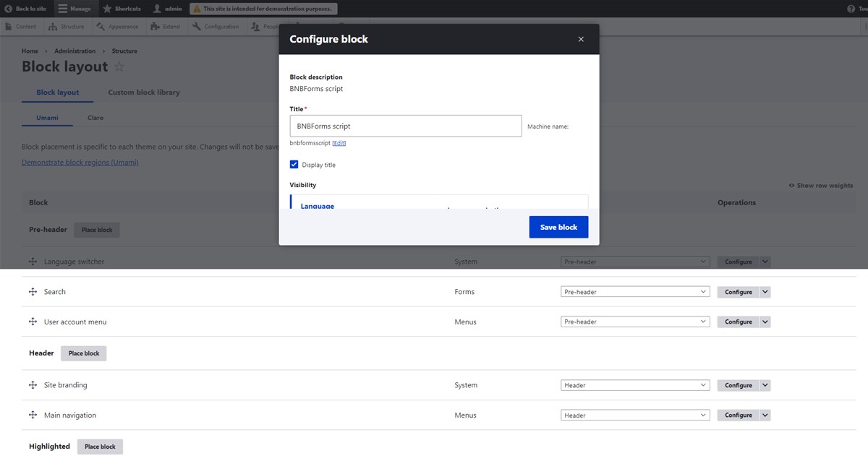Close the Configure block dialog
This screenshot has height=461, width=868.
pyautogui.click(x=581, y=39)
